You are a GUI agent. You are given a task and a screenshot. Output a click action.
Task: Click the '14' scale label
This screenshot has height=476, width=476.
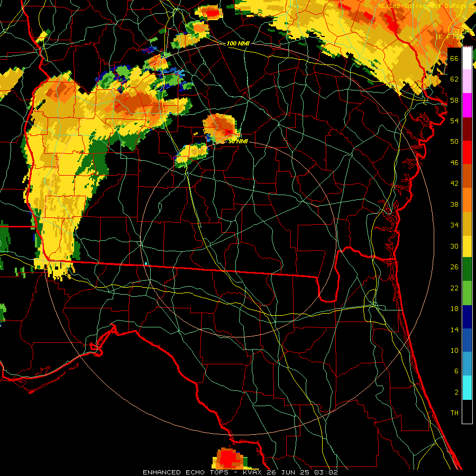454,329
